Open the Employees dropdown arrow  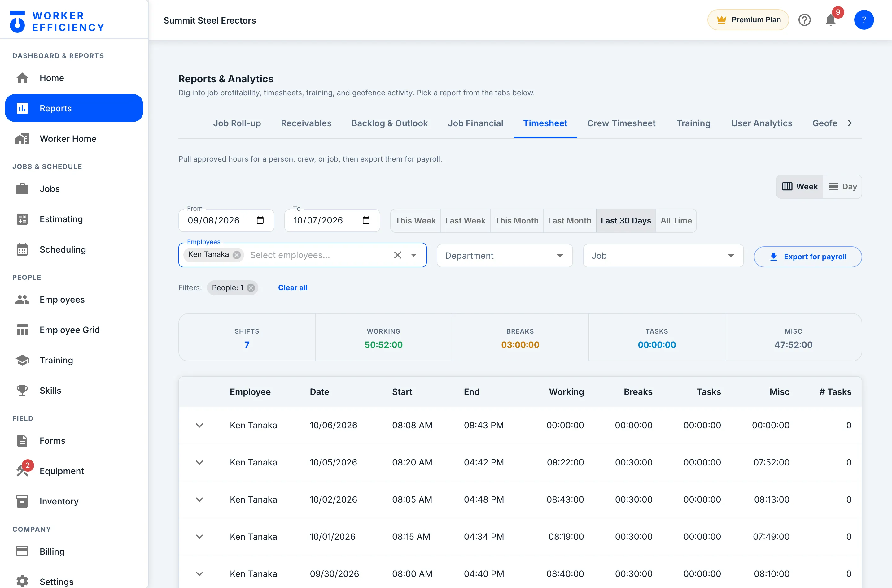pyautogui.click(x=413, y=255)
